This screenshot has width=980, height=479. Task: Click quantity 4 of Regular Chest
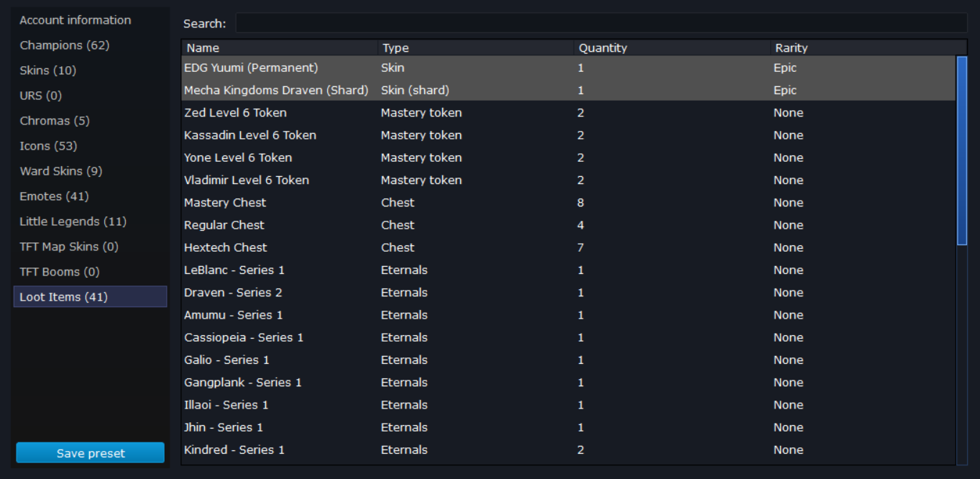(x=580, y=225)
